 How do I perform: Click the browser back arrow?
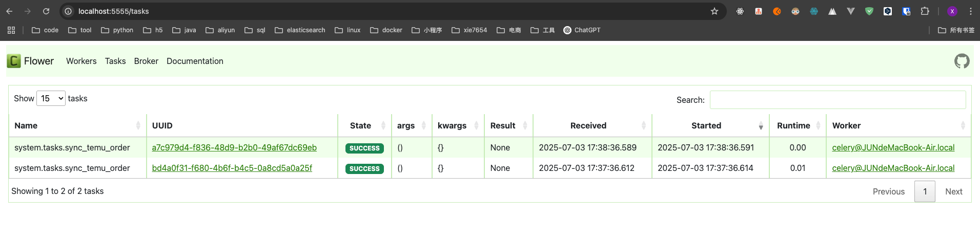tap(9, 11)
